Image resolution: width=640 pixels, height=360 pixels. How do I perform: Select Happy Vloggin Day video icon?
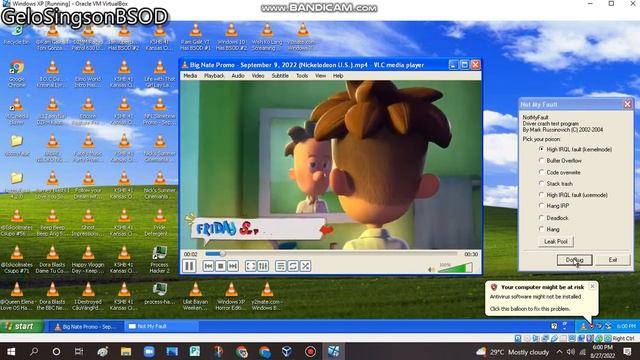coord(88,260)
